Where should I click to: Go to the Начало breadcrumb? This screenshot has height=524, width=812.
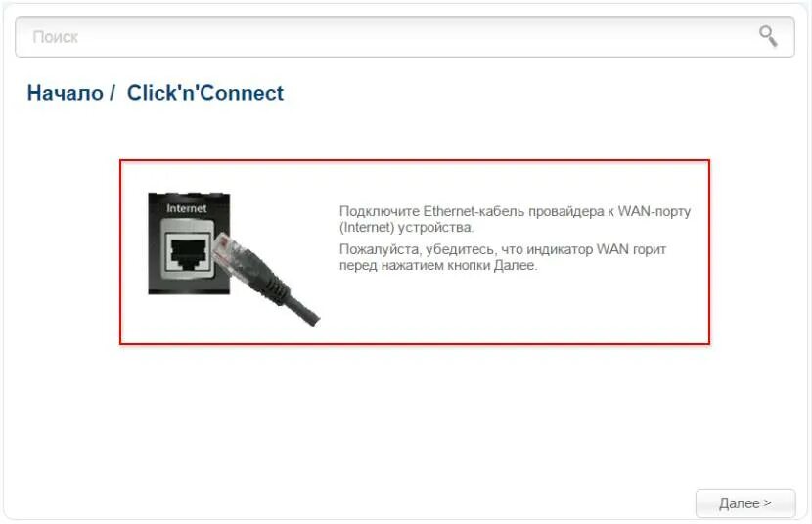point(66,93)
